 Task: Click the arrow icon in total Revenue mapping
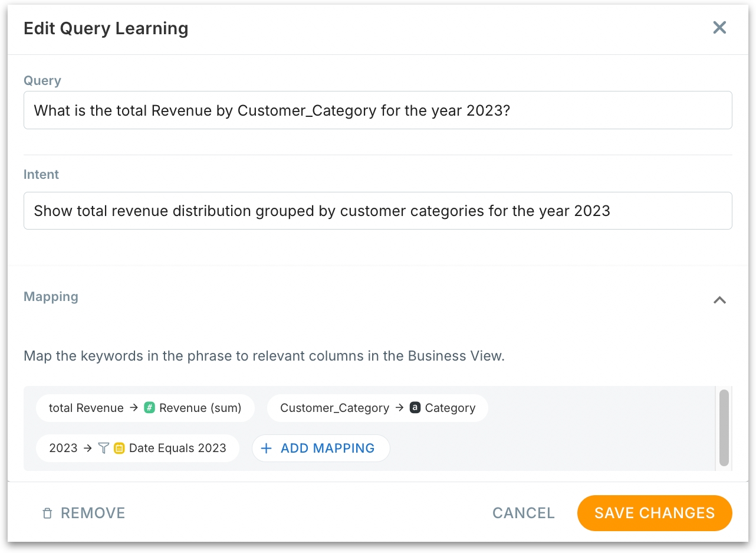(x=134, y=408)
